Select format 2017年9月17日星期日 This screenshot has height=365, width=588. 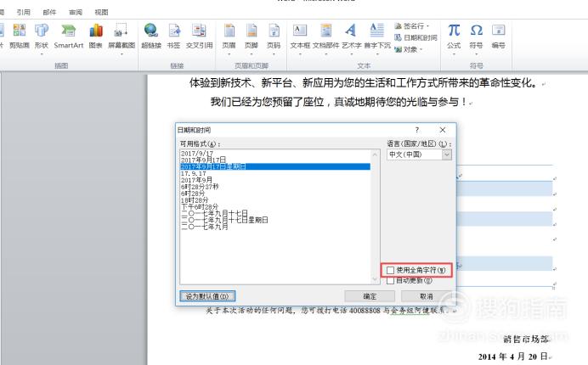click(275, 166)
